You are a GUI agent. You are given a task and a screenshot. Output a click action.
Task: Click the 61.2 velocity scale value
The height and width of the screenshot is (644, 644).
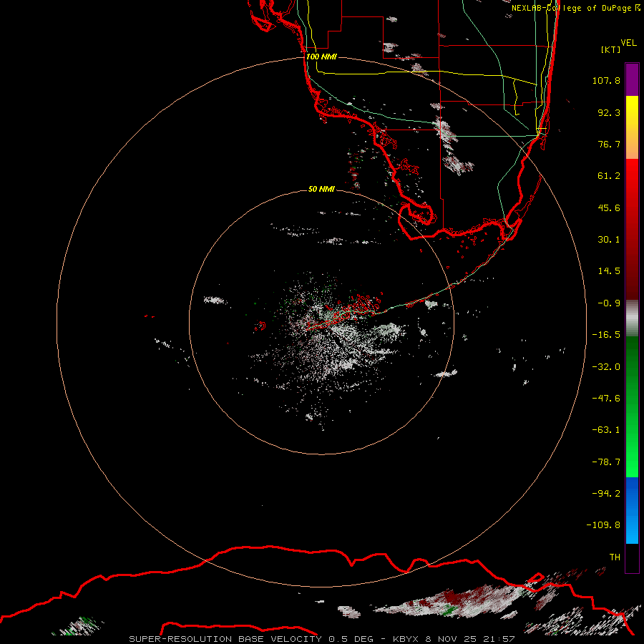(x=609, y=176)
